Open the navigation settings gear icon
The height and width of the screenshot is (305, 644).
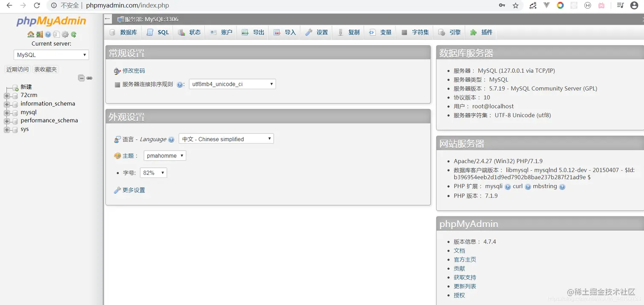65,35
